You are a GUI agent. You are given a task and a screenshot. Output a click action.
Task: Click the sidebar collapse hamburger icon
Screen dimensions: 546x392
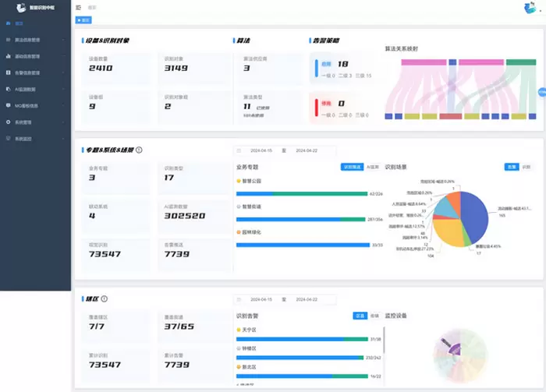click(x=79, y=8)
